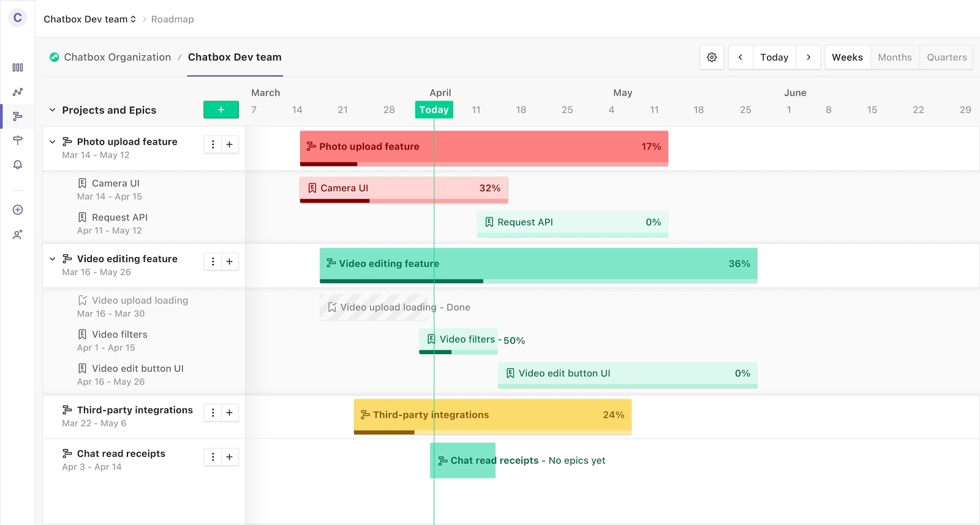Collapse the Video editing feature project
Viewport: 980px width, 525px height.
(53, 259)
